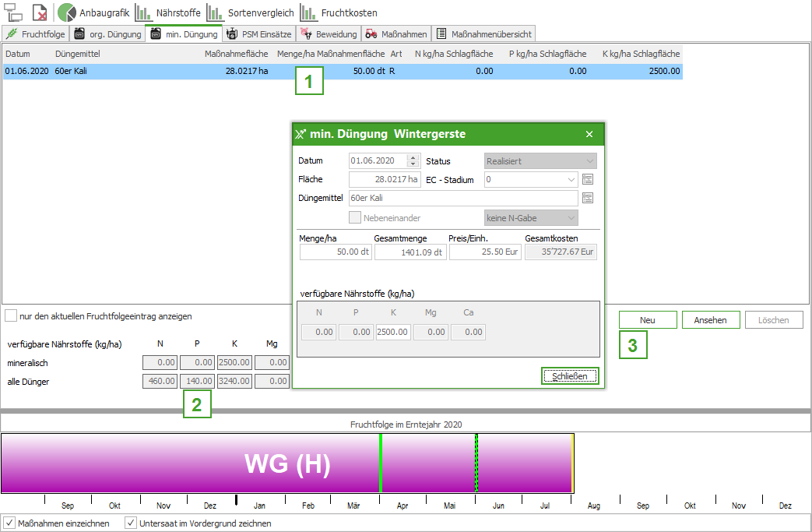Open the Nährstoffe bar chart report
The width and height of the screenshot is (812, 532).
[x=167, y=12]
